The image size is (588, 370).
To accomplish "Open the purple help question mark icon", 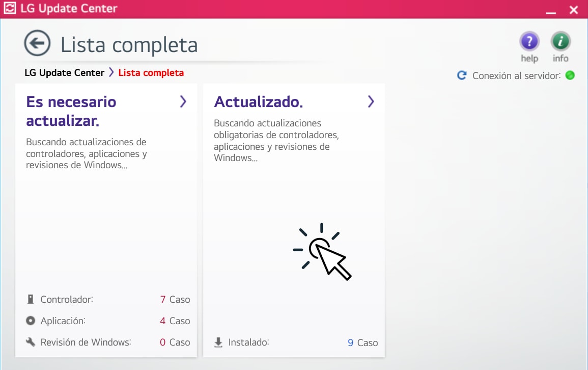I will tap(529, 41).
